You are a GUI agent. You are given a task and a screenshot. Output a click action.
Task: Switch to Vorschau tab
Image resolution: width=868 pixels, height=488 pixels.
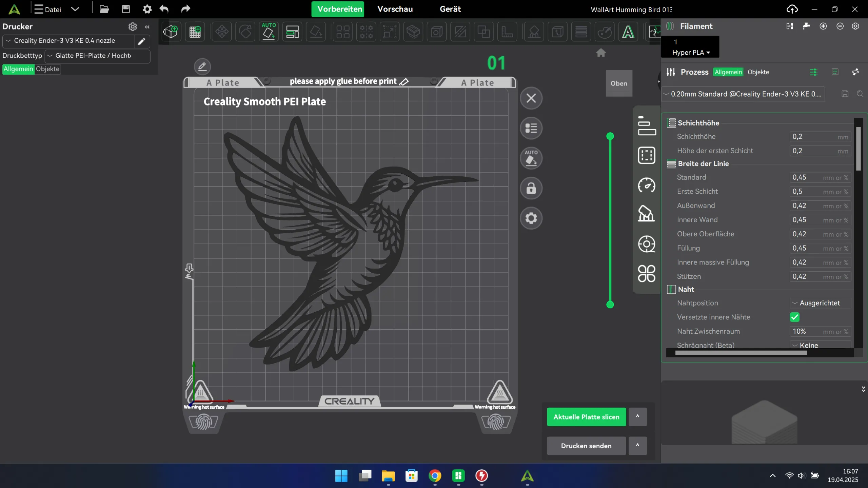coord(395,9)
